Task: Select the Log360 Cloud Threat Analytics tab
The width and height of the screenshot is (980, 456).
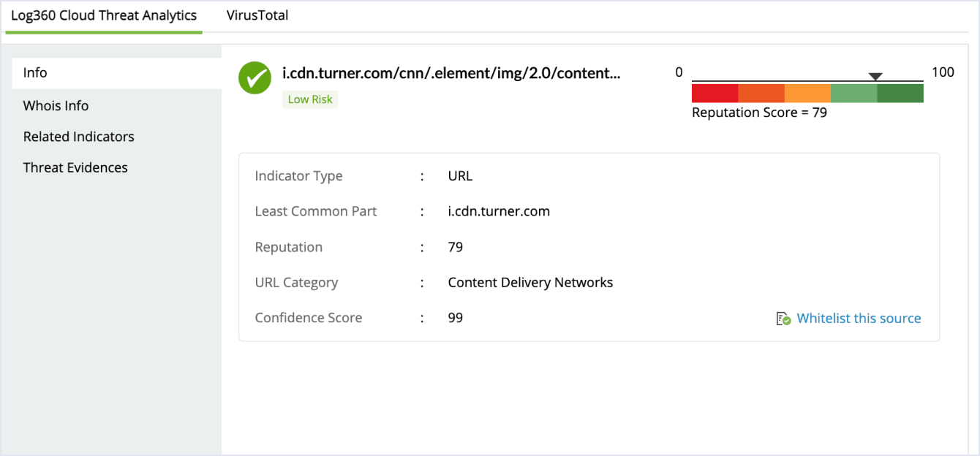Action: tap(103, 15)
